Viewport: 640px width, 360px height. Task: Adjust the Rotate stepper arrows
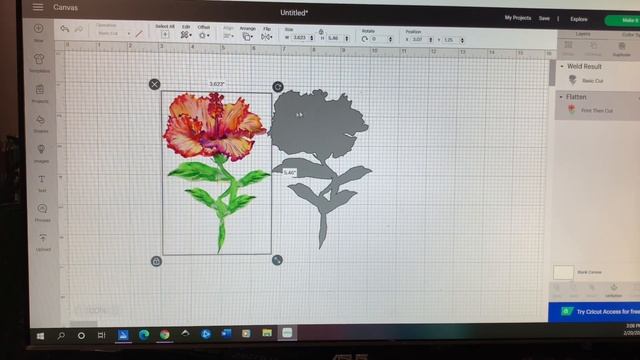pos(390,39)
